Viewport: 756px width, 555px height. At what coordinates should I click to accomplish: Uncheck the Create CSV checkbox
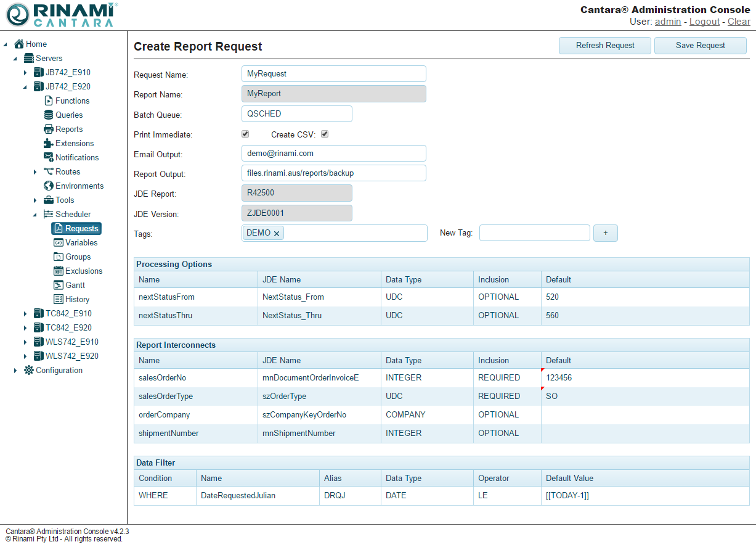(x=325, y=134)
